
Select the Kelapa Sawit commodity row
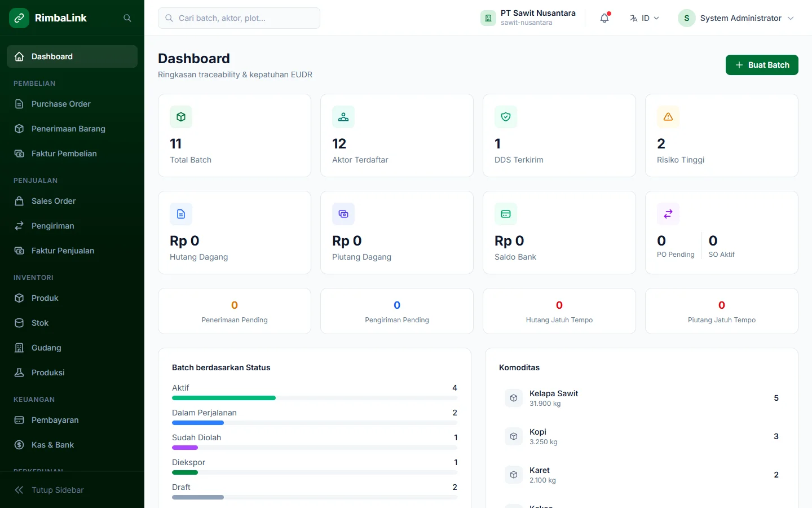(x=642, y=398)
